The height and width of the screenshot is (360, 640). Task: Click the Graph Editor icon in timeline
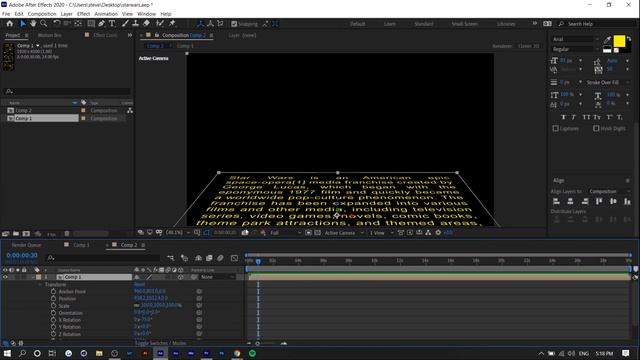234,258
